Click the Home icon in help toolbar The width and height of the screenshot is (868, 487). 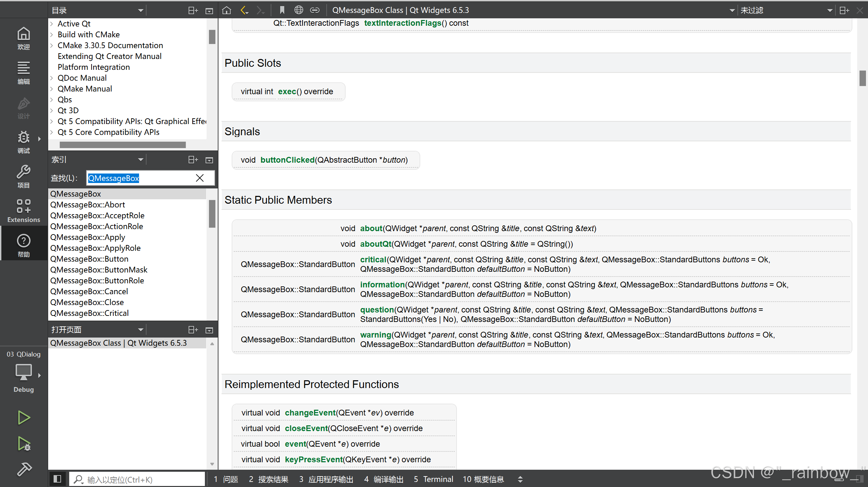pos(227,10)
